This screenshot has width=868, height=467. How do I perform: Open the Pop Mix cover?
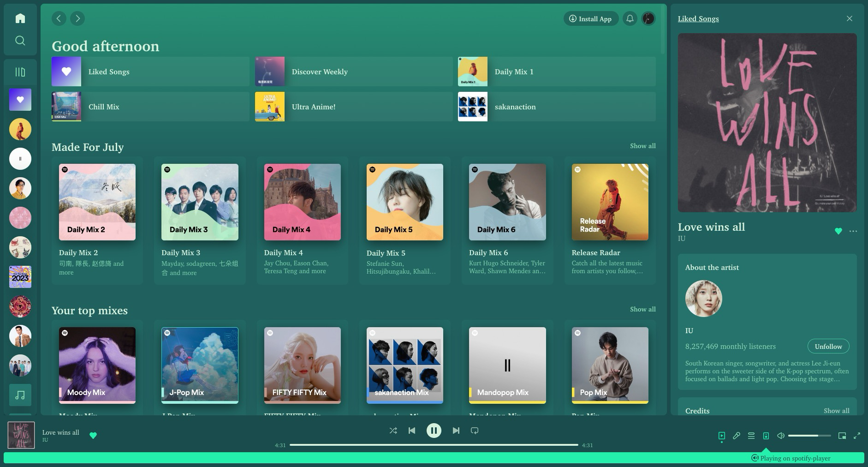tap(610, 365)
